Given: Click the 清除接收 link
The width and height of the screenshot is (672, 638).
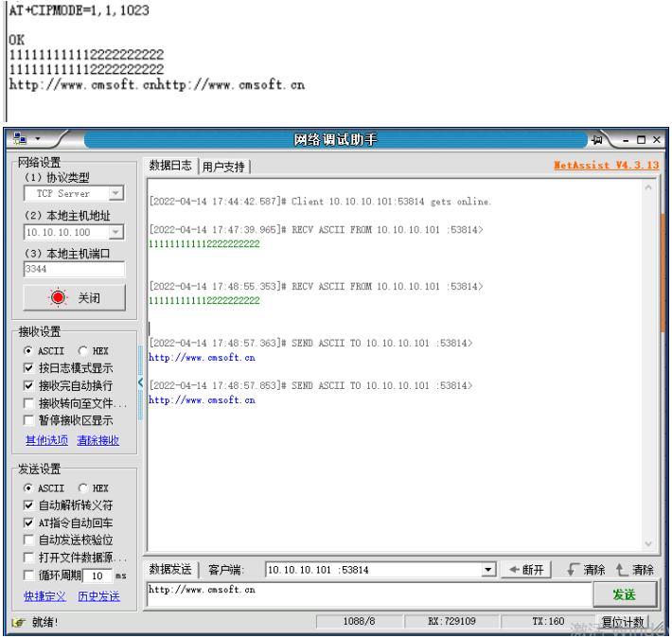Looking at the screenshot, I should pos(98,440).
